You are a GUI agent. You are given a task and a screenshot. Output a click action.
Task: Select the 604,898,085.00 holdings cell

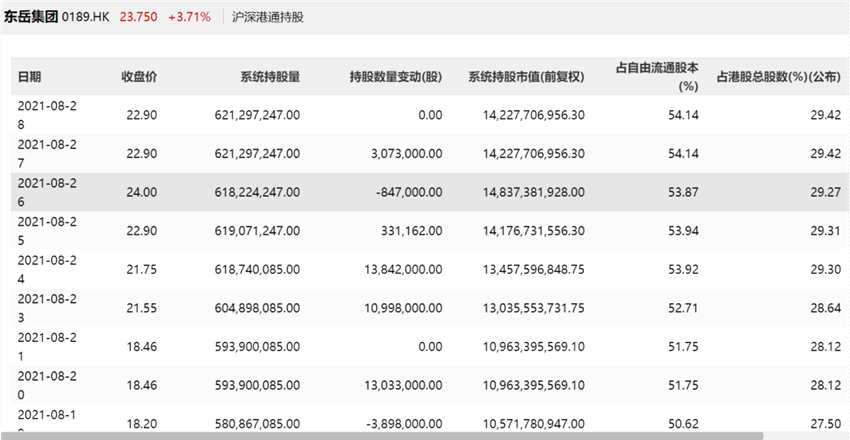257,308
